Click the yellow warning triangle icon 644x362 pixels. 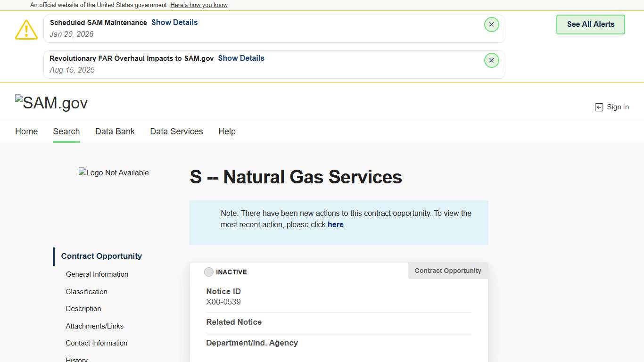pyautogui.click(x=26, y=30)
